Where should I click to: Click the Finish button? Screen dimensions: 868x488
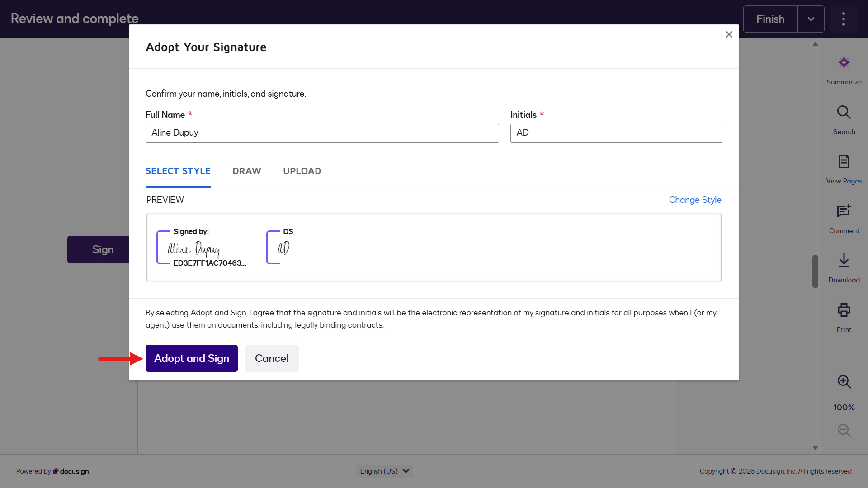[x=770, y=19]
